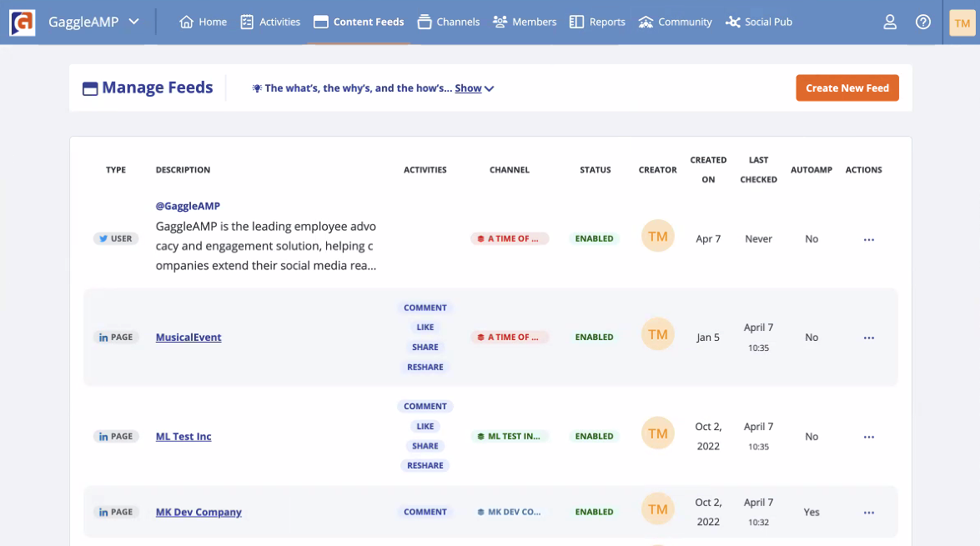Open actions menu for @GaggleAMP row
Screen dimensions: 980x546
(x=869, y=239)
